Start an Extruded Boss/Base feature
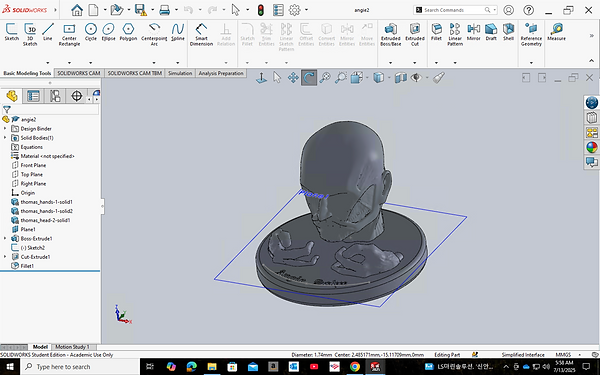600x375 pixels. click(391, 34)
